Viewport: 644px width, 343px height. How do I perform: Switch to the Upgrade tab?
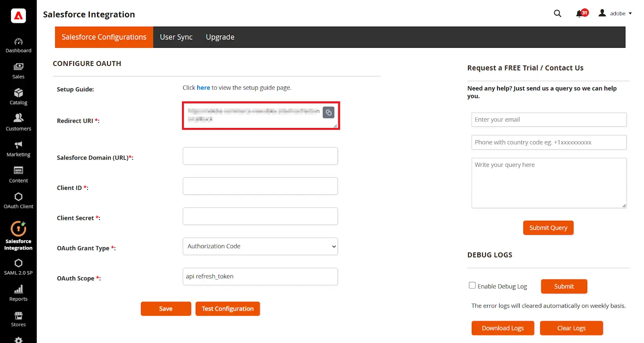[220, 37]
